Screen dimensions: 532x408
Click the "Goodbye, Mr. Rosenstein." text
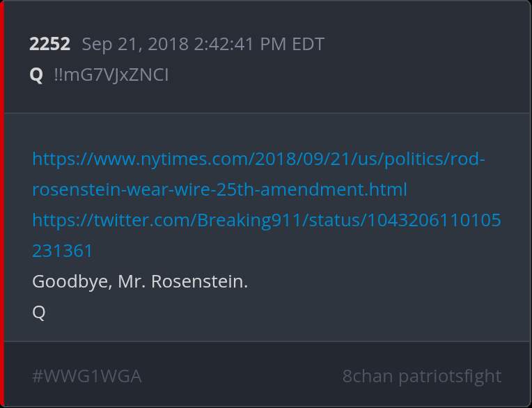pos(140,282)
